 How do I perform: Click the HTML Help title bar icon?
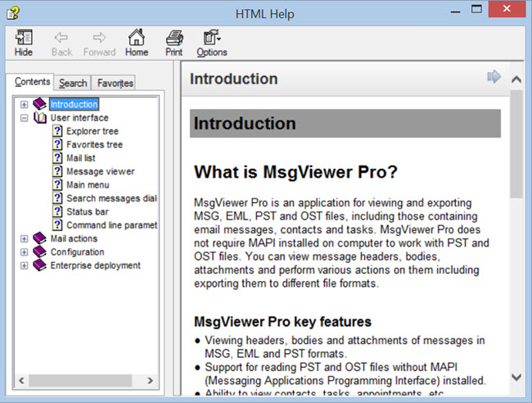(13, 13)
